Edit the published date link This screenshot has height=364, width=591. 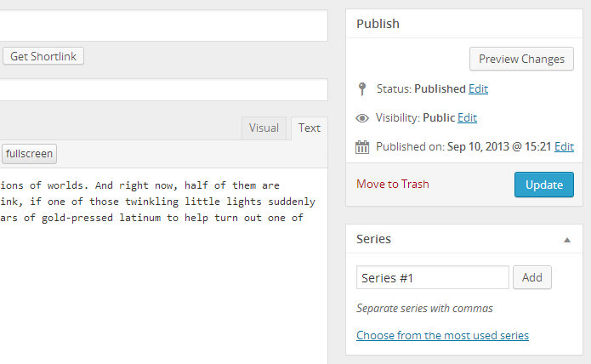pos(564,147)
